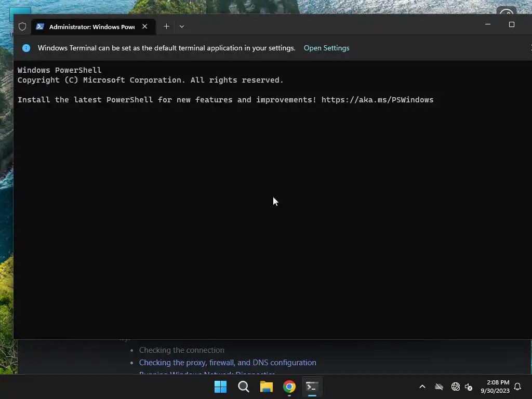Switch to Google Chrome in the taskbar
Viewport: 532px width, 399px height.
pyautogui.click(x=289, y=387)
